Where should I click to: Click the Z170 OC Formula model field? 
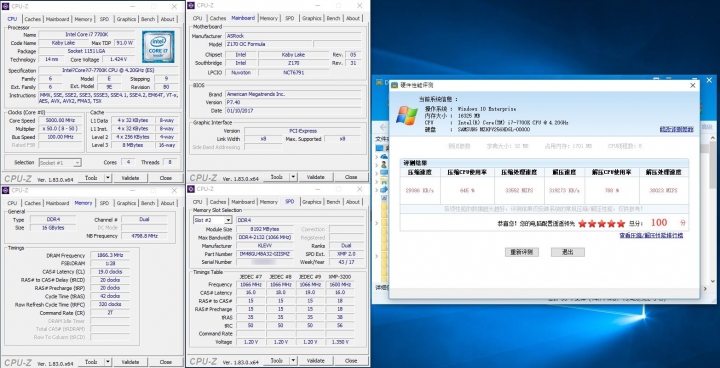click(269, 44)
